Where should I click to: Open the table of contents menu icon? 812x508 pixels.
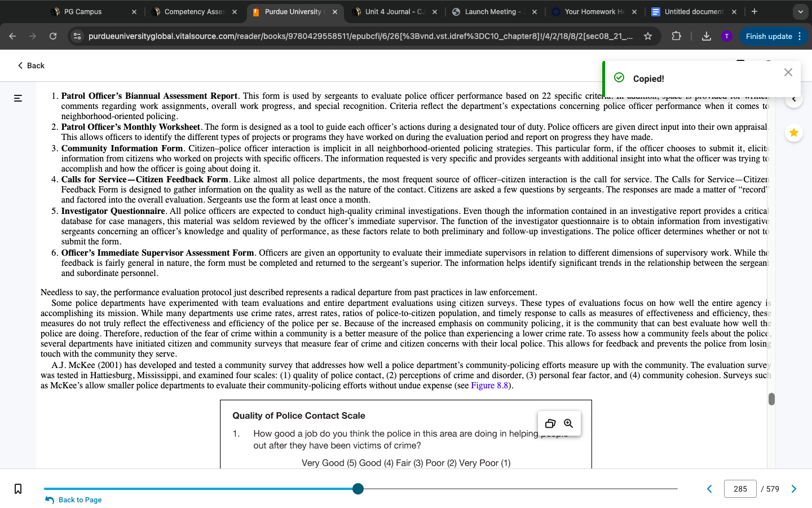click(18, 98)
